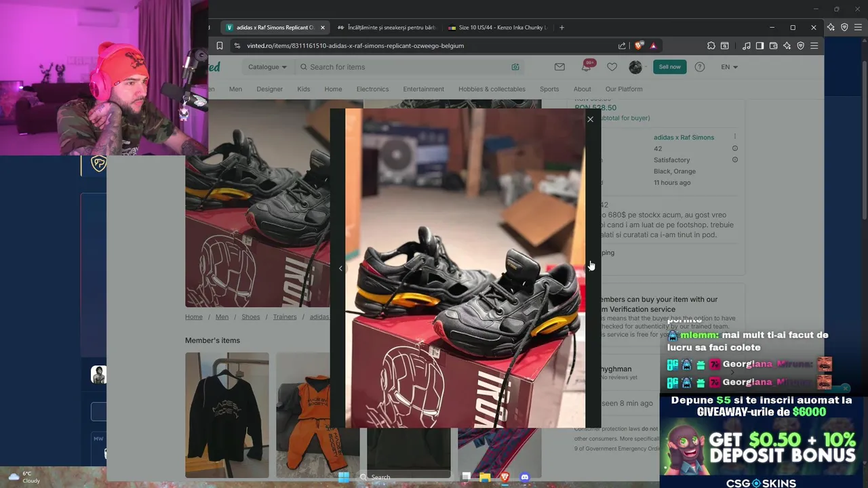Click the Windows taskbar Search box
This screenshot has width=868, height=488.
coord(404,477)
